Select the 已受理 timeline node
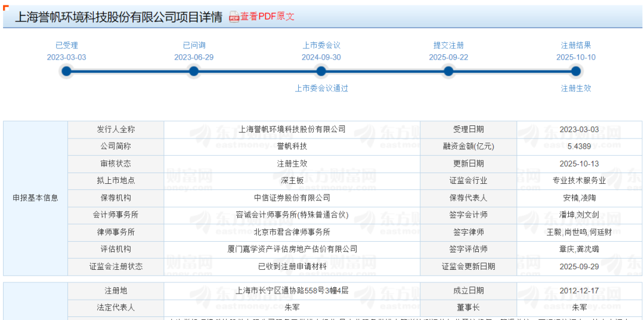The width and height of the screenshot is (644, 320). [x=67, y=72]
